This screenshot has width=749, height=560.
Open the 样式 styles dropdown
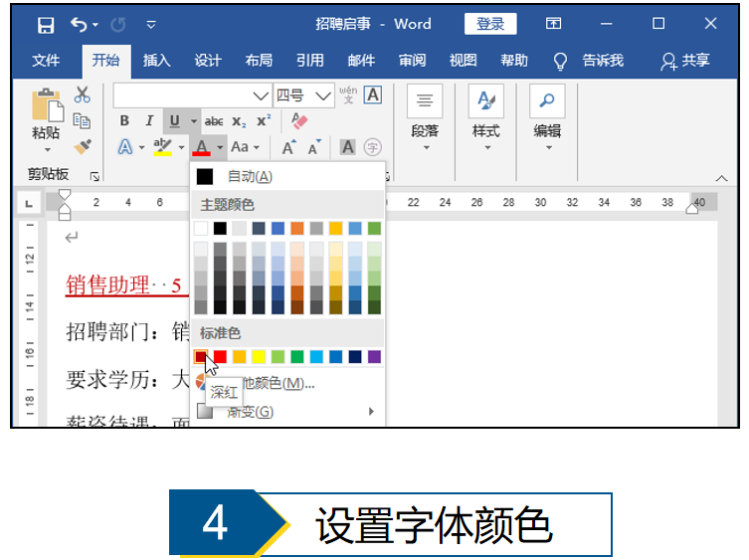click(x=486, y=148)
